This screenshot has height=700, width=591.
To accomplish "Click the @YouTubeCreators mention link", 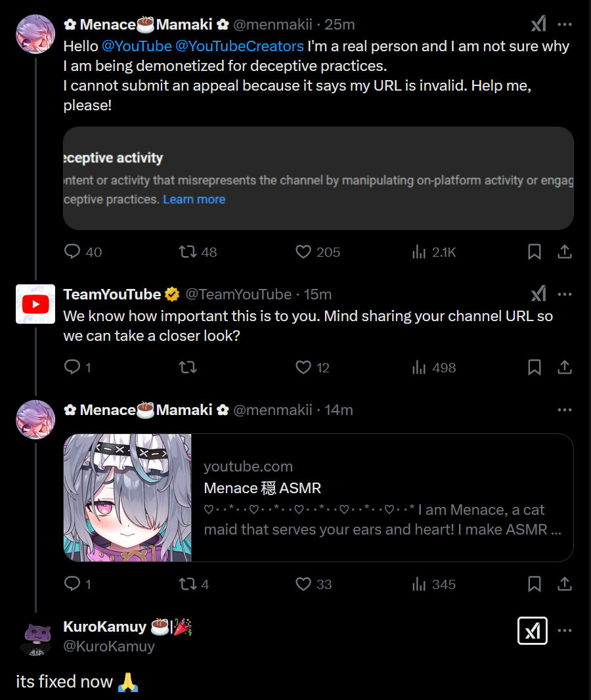I will [240, 46].
